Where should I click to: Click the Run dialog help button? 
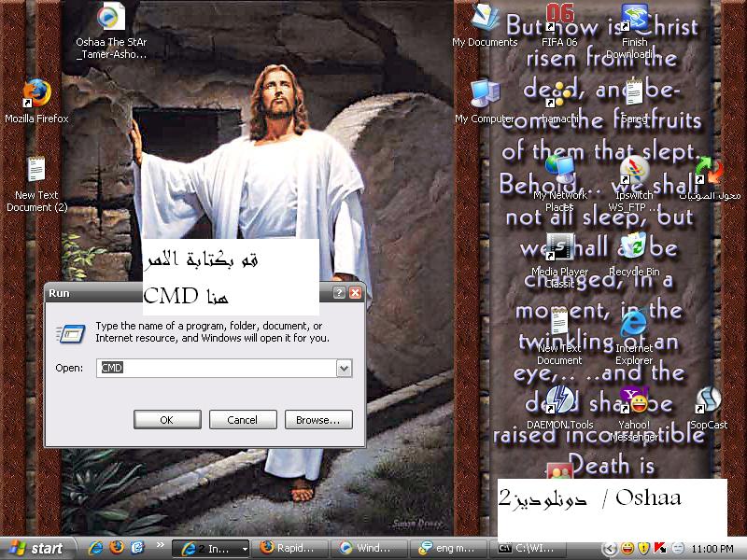tap(339, 293)
